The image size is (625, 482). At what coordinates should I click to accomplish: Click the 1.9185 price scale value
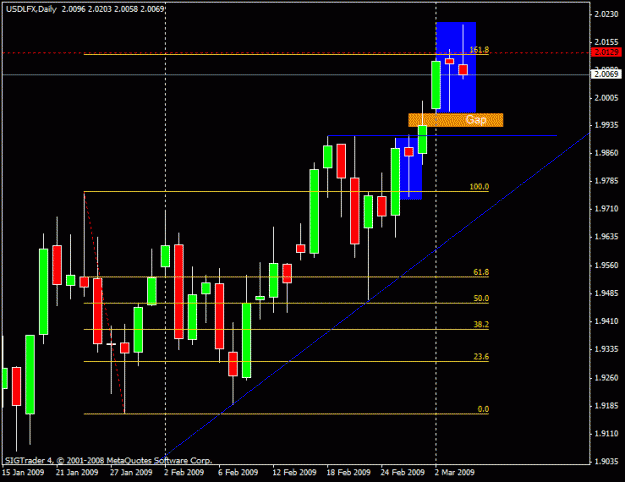[x=607, y=406]
